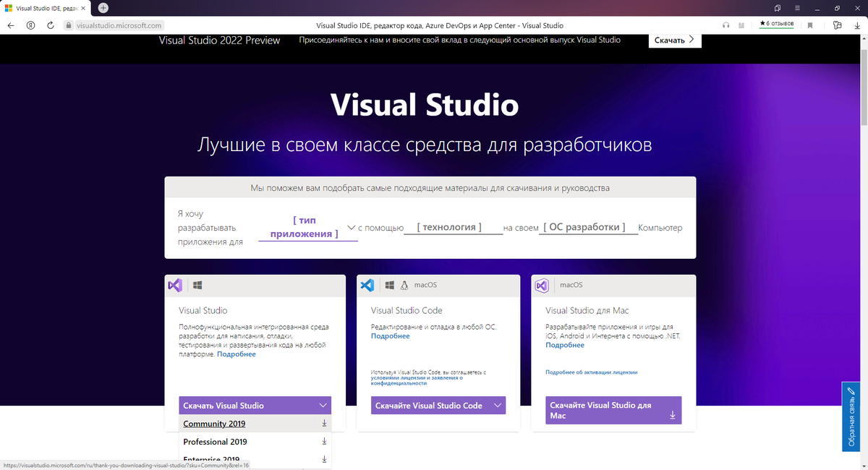
Task: Click the macOS label on the Visual Studio для Mac card
Action: tap(571, 285)
